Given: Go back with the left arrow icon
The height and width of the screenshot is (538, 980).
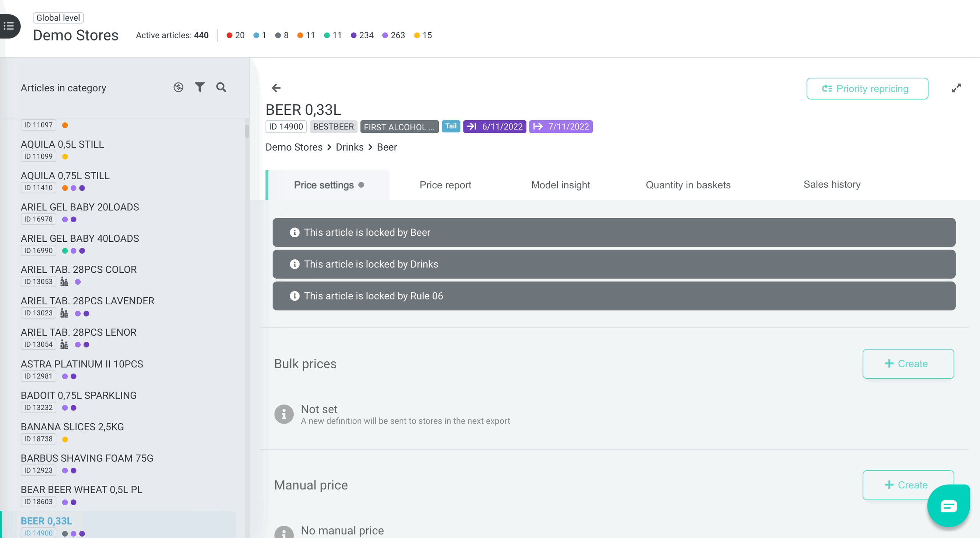Looking at the screenshot, I should tap(276, 88).
